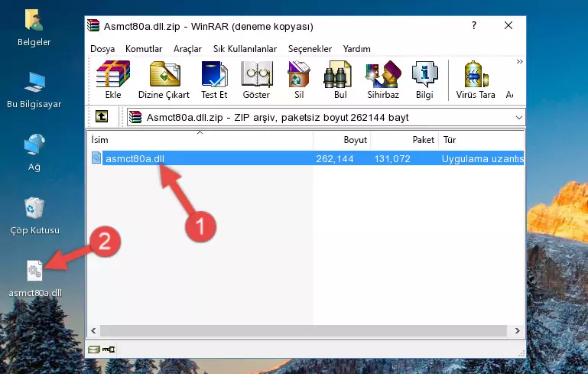588x374 pixels.
Task: Click the horizontal scrollbar right arrow
Action: tap(517, 330)
